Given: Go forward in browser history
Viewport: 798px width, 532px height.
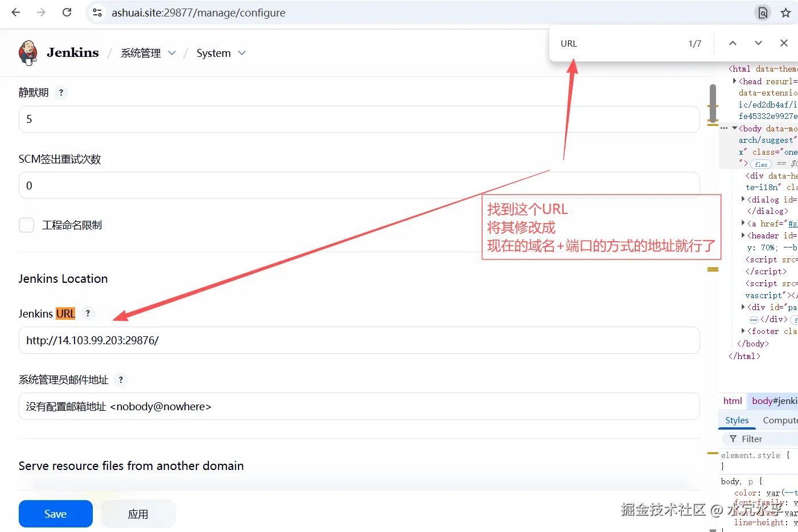Looking at the screenshot, I should point(41,13).
